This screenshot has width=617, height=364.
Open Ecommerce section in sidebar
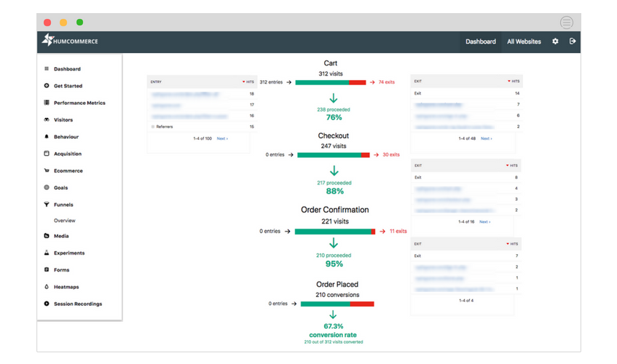(68, 170)
